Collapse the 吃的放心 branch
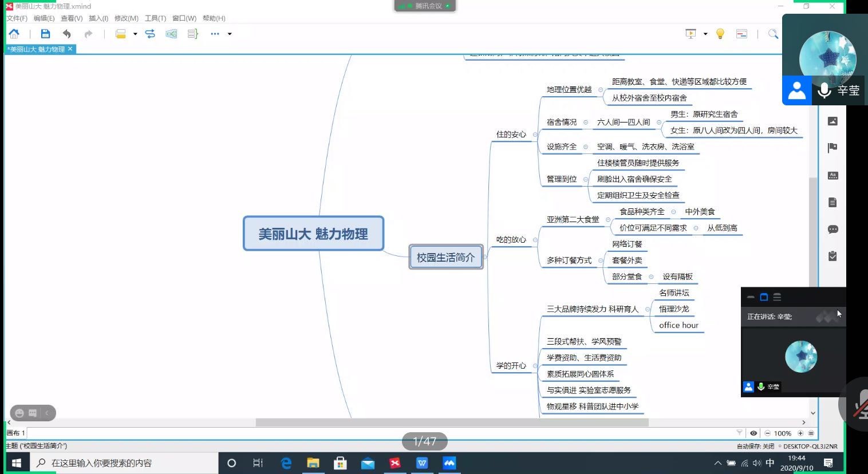868x474 pixels. pos(535,240)
